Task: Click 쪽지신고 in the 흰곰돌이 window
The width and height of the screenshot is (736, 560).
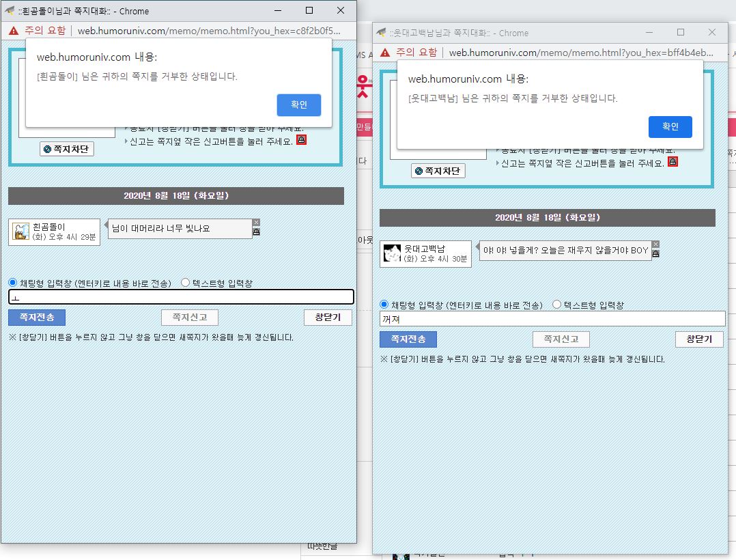Action: (x=189, y=318)
